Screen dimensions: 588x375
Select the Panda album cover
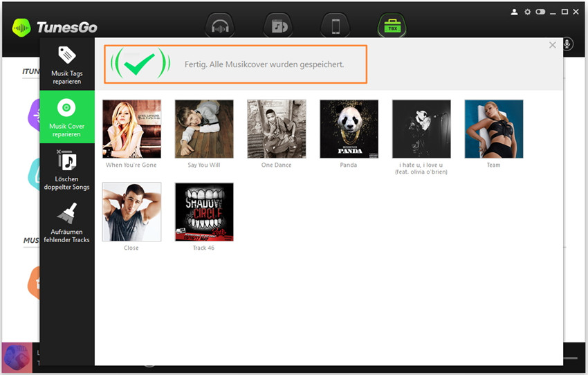pyautogui.click(x=349, y=129)
